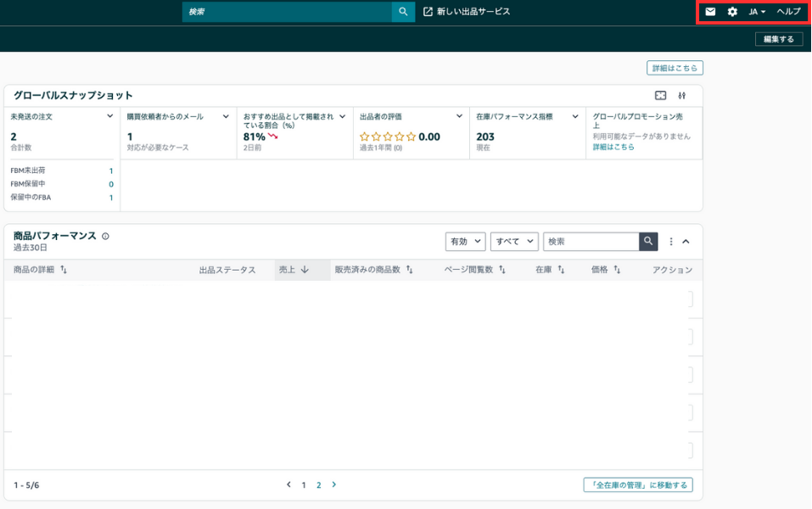The image size is (812, 509).
Task: Open the すべて filter dropdown
Action: (x=515, y=242)
